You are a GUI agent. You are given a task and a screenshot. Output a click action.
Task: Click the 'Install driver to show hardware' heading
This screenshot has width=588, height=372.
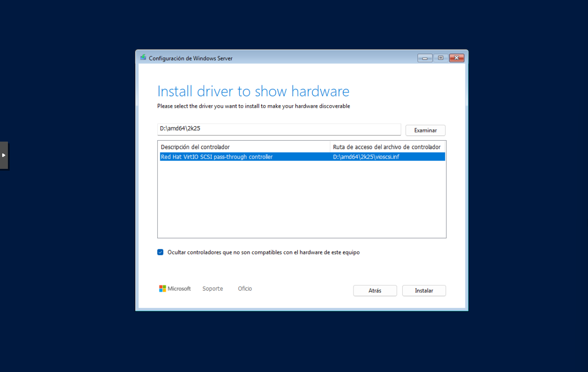253,91
